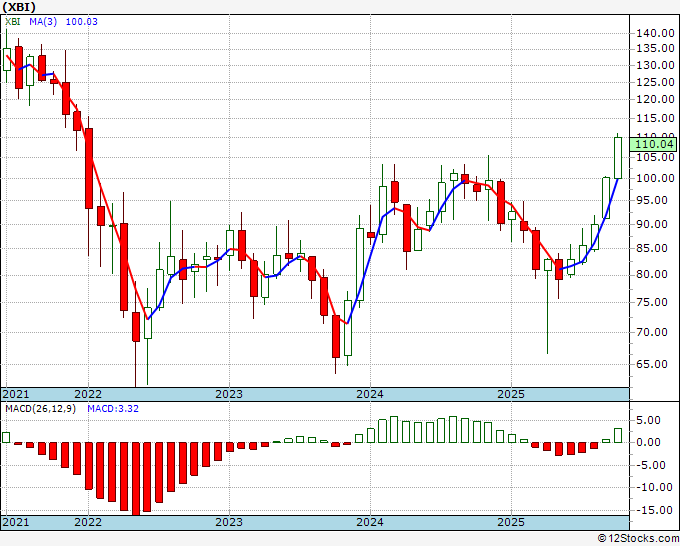Click the leftmost green MACD bar in 2021
The height and width of the screenshot is (546, 680).
pyautogui.click(x=6, y=438)
